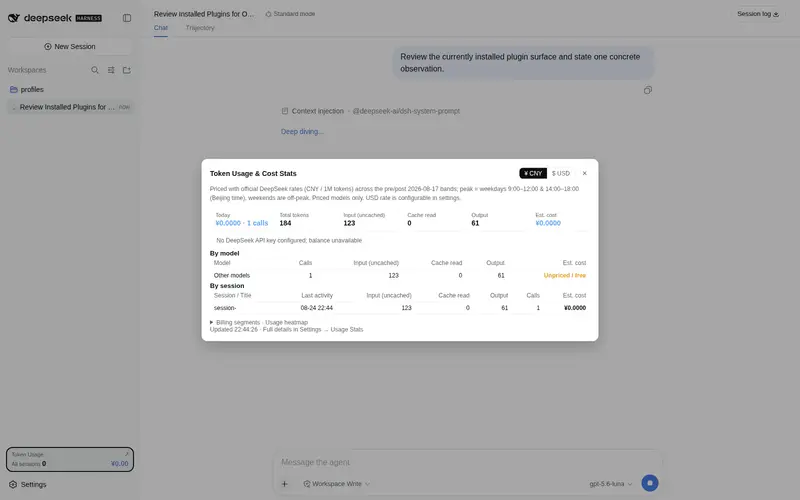Click the 08-24 22:44 last activity cell
This screenshot has height=500, width=800.
coord(316,308)
